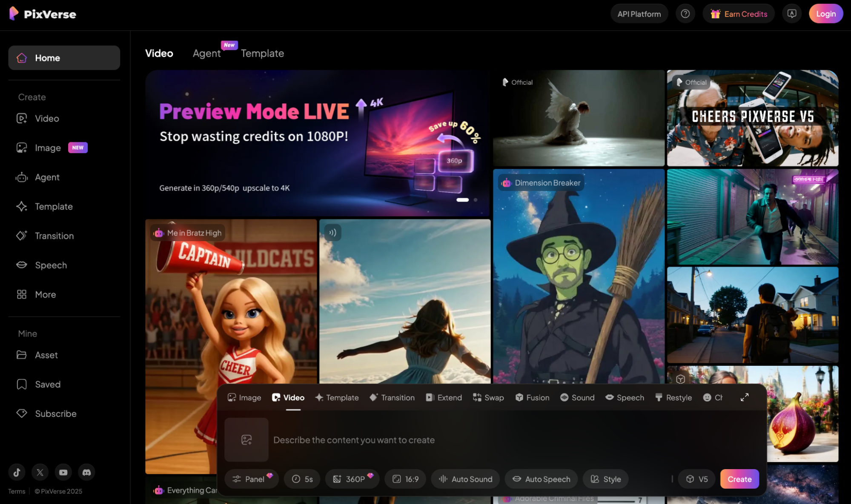Switch to the Agent top tab
This screenshot has height=504, width=851.
pos(206,53)
